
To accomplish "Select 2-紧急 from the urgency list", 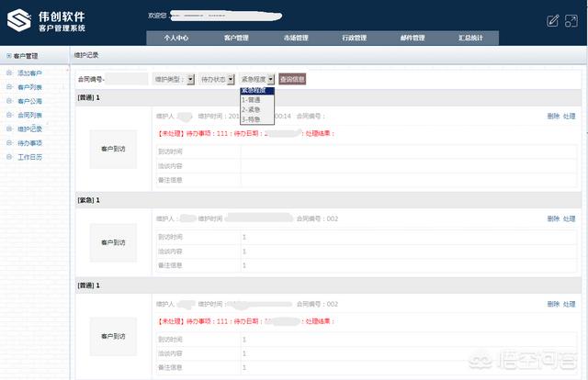I will (252, 109).
